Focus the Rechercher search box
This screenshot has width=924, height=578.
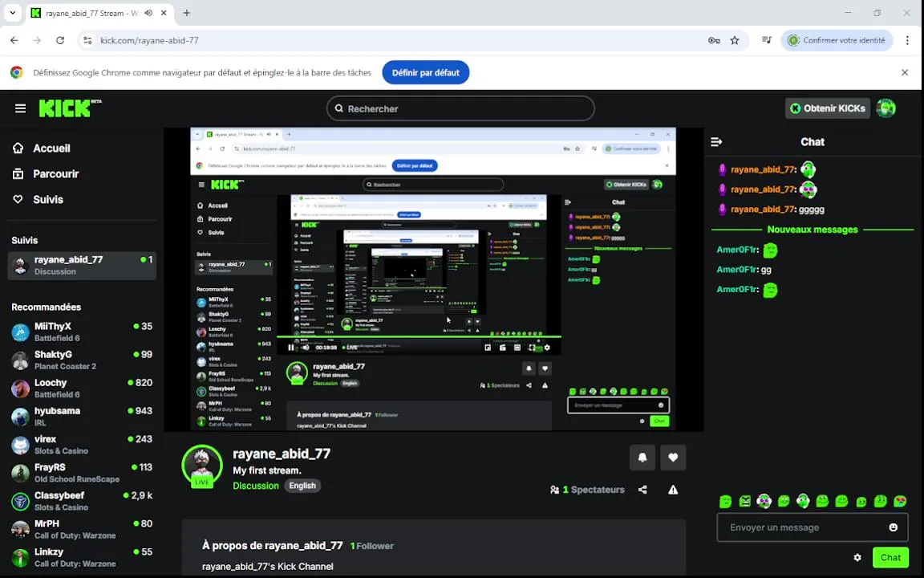[460, 108]
